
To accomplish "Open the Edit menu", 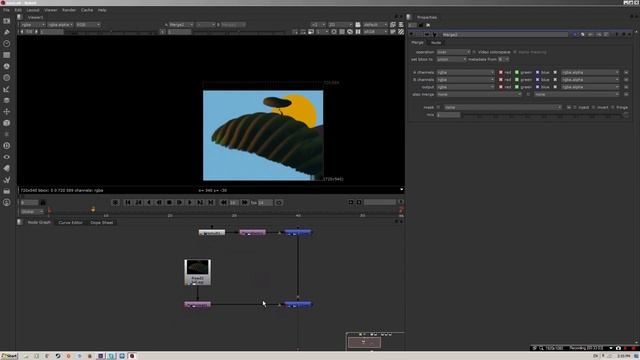I will (x=18, y=10).
